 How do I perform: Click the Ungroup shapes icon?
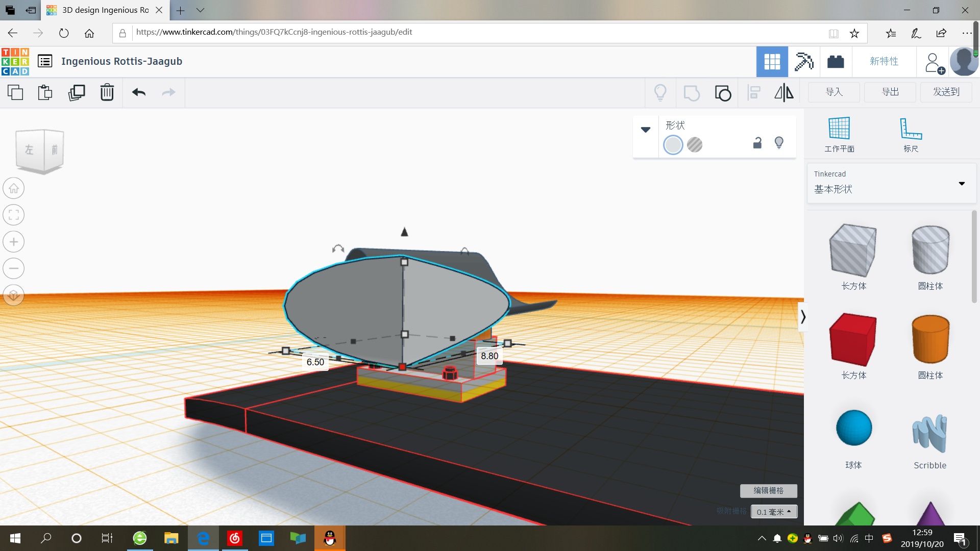(x=723, y=93)
